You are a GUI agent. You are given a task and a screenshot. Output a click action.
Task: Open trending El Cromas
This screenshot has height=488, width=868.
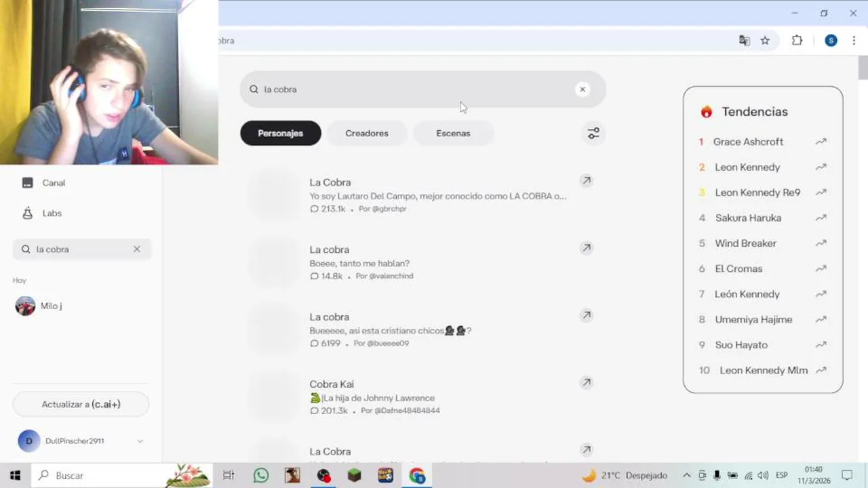pos(738,269)
